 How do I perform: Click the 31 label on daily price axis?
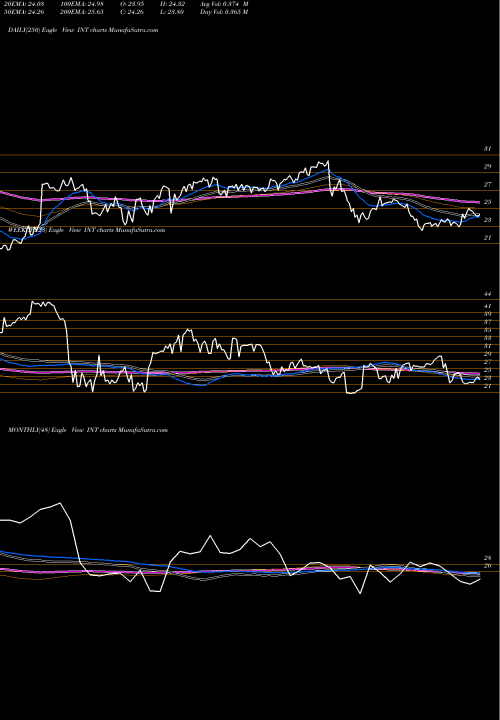click(x=487, y=149)
